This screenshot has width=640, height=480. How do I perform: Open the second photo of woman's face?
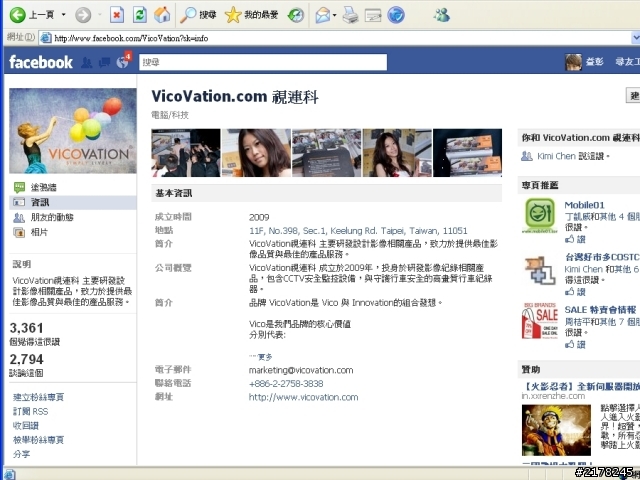pos(256,153)
